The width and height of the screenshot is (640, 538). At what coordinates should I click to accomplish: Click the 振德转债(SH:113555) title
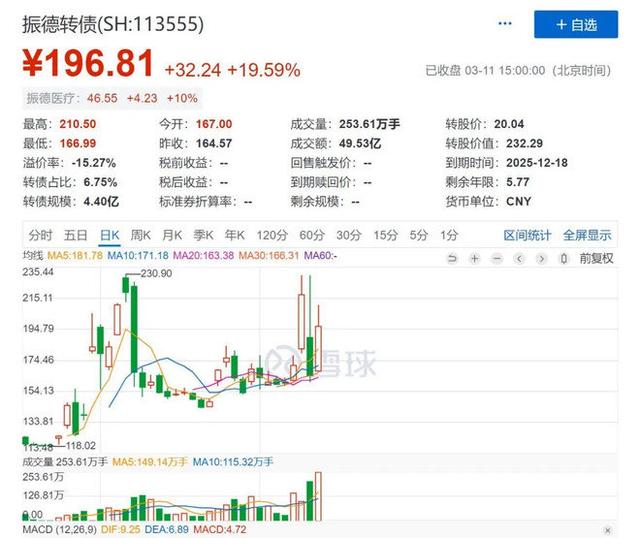[113, 24]
